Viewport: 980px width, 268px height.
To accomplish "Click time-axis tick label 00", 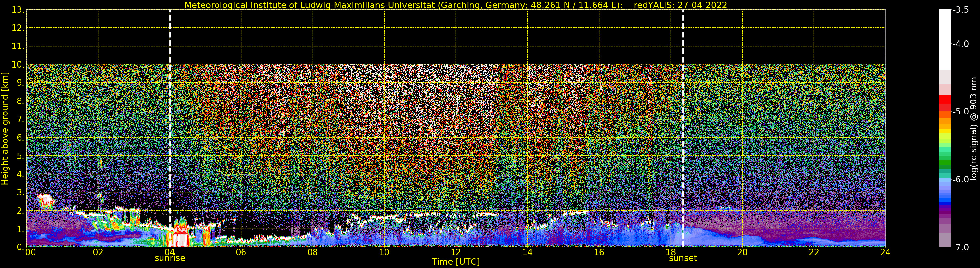I will point(30,252).
